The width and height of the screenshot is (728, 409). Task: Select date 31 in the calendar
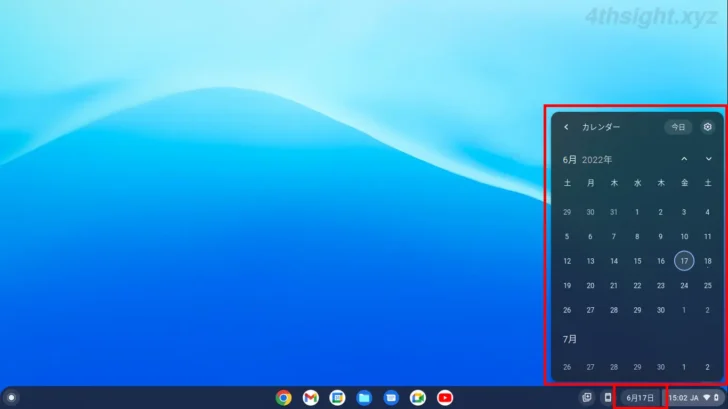pos(614,212)
